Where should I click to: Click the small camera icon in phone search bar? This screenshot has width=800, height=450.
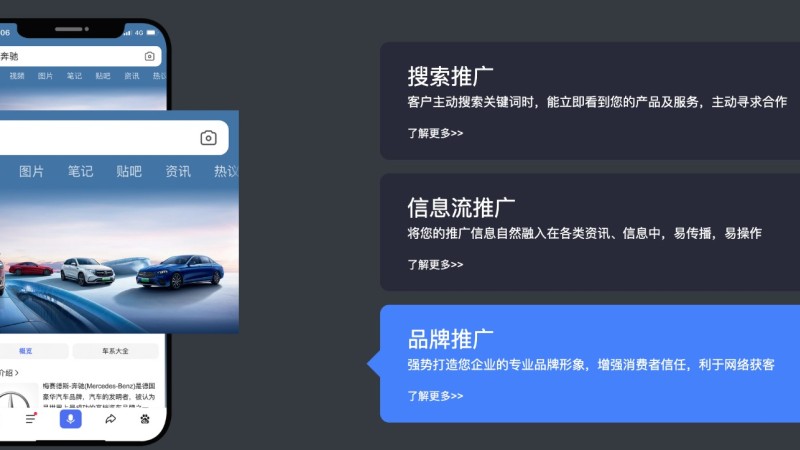click(x=149, y=56)
